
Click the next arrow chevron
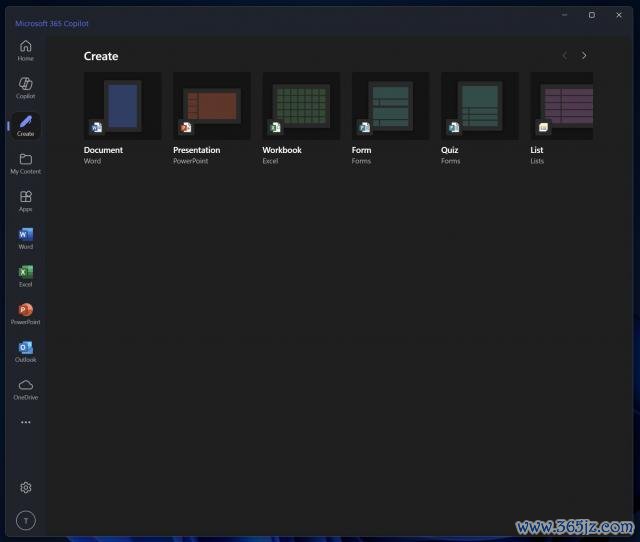point(584,56)
